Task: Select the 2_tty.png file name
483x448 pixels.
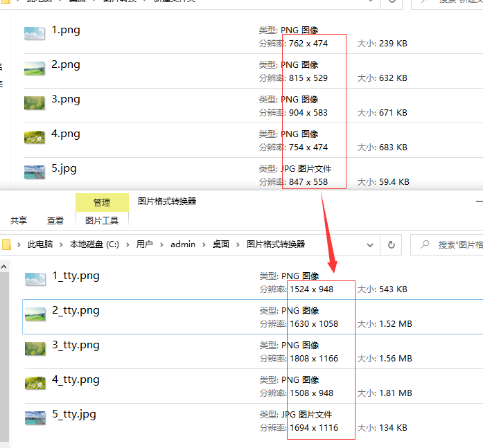Action: coord(76,310)
